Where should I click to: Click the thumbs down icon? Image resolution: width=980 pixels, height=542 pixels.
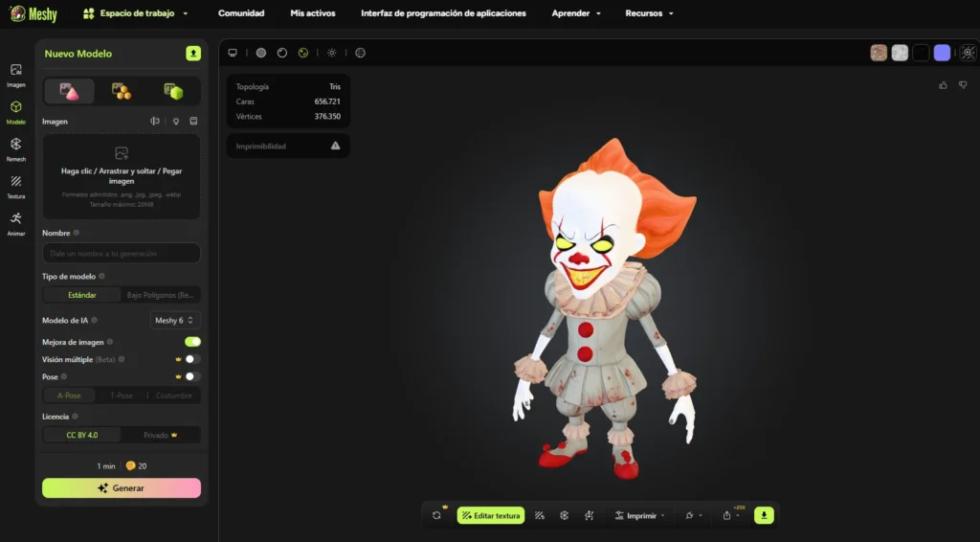(x=963, y=85)
